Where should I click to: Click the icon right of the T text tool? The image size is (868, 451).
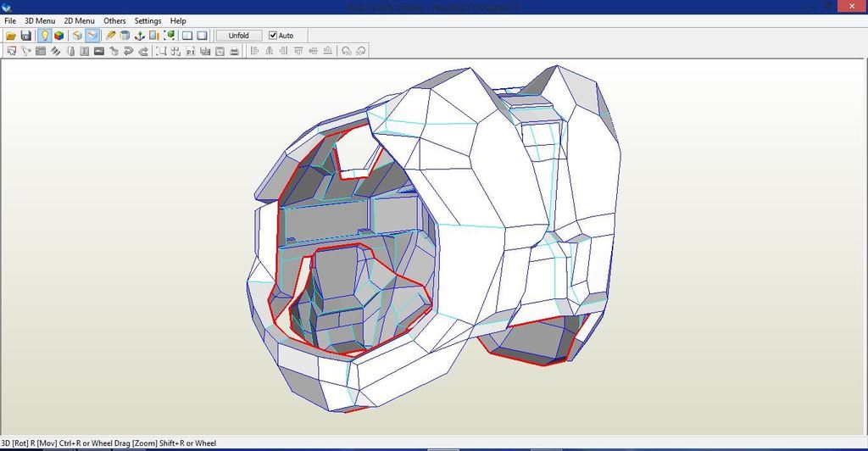[99, 51]
